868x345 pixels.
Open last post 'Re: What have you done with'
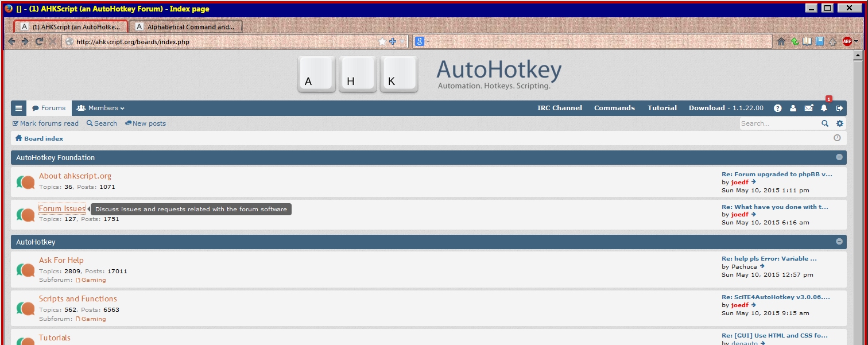point(775,207)
